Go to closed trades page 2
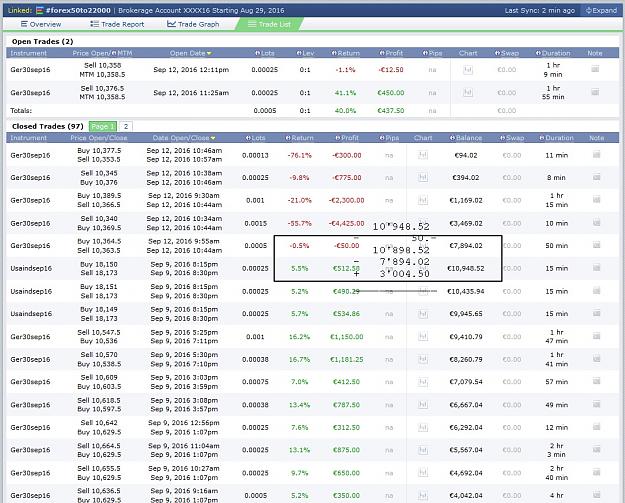 point(126,126)
